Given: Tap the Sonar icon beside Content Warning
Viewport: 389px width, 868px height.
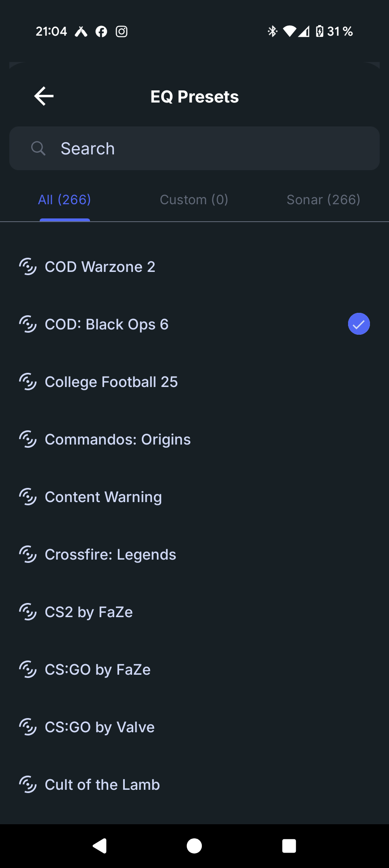Looking at the screenshot, I should tap(28, 497).
